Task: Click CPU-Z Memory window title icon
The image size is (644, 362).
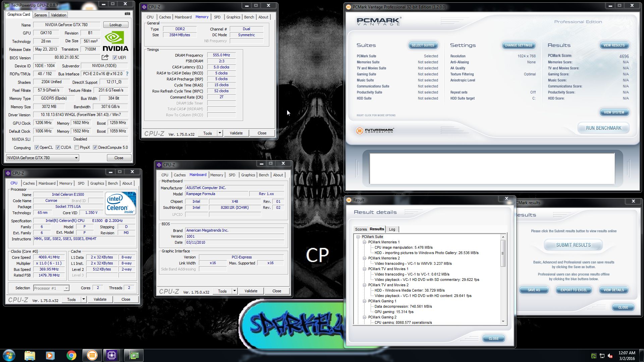Action: tap(144, 7)
